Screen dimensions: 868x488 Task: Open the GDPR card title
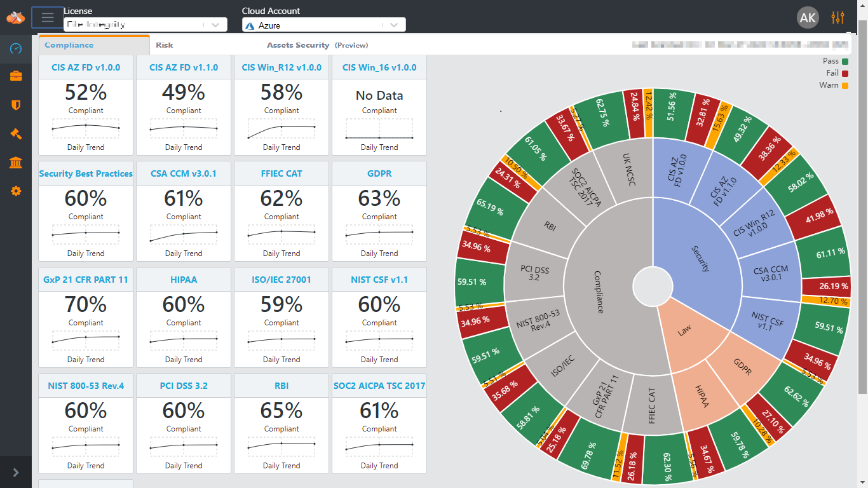click(x=379, y=173)
